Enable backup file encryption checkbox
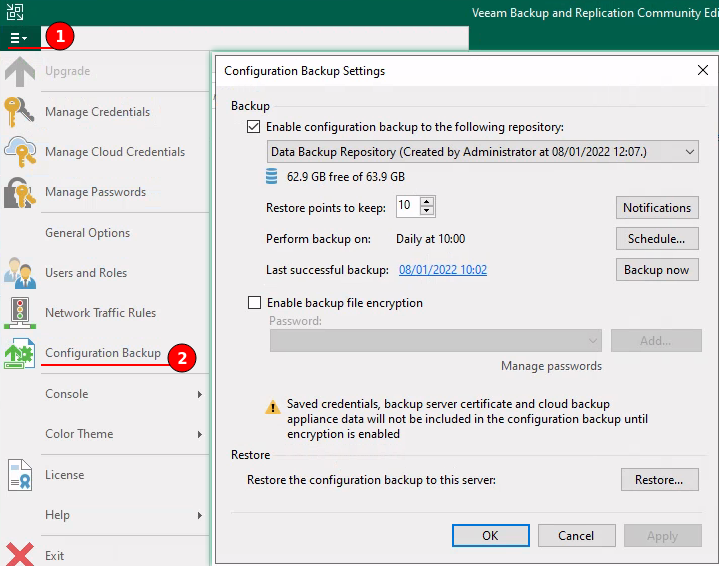The width and height of the screenshot is (719, 566). pyautogui.click(x=254, y=303)
